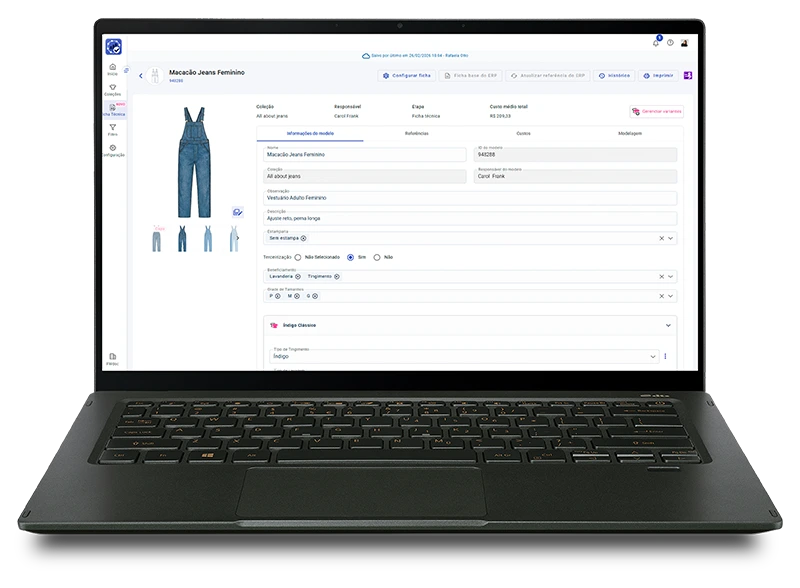
Task: Click the Observação input field
Action: [x=470, y=198]
